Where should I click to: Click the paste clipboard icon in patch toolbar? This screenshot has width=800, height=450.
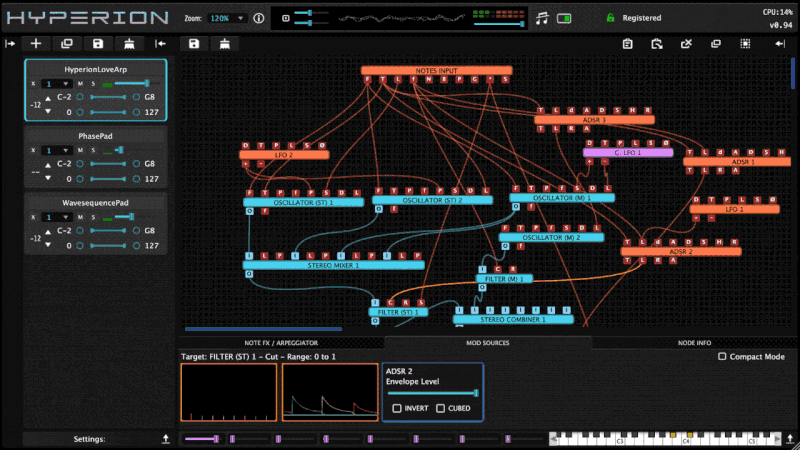tap(626, 44)
